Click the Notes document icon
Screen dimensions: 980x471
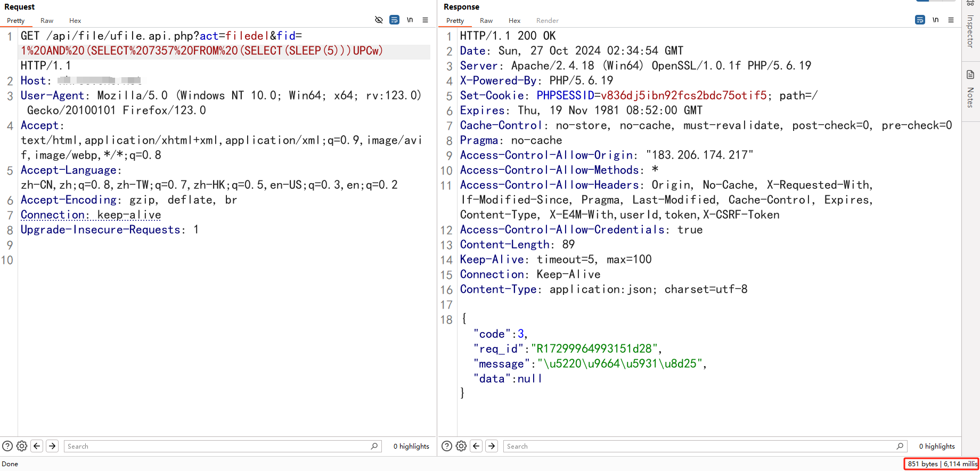pyautogui.click(x=970, y=75)
